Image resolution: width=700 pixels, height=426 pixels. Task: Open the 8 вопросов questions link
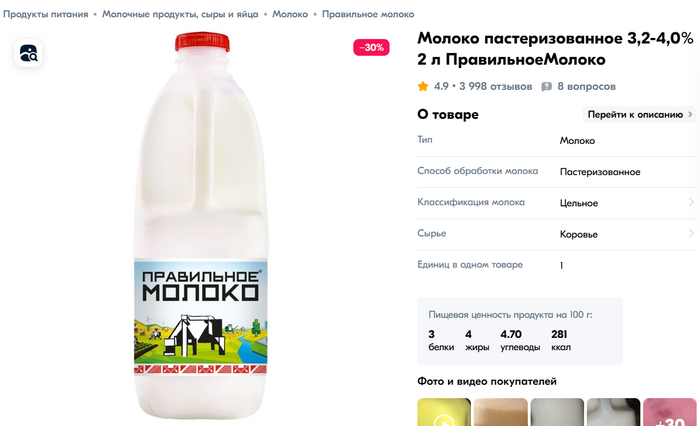(x=586, y=86)
